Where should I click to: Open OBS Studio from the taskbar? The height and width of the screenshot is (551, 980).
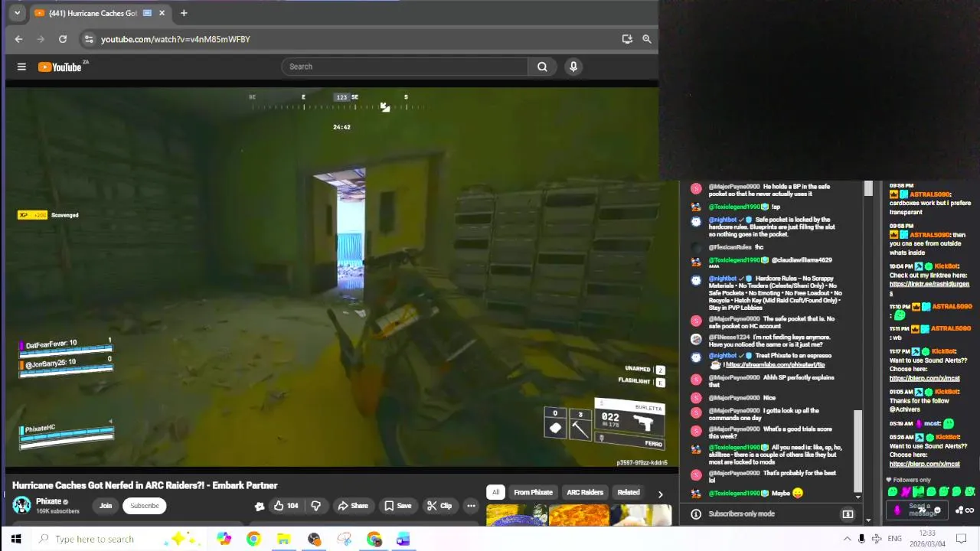pyautogui.click(x=314, y=539)
